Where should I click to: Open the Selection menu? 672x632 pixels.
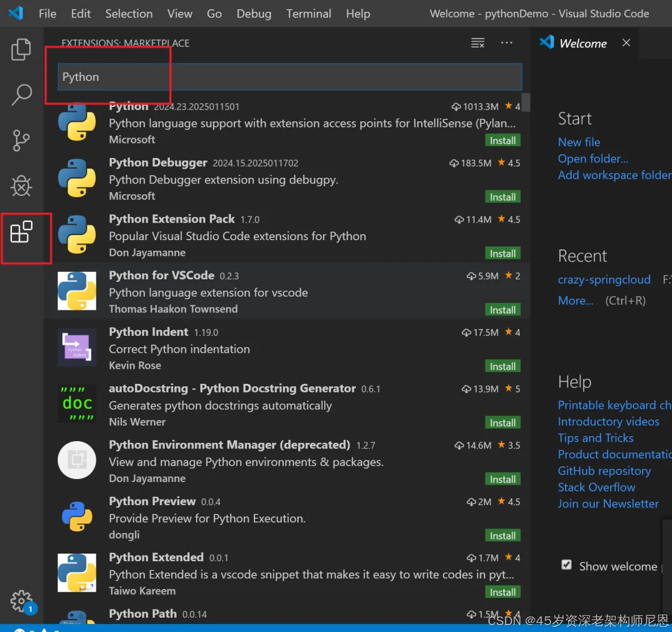pos(129,14)
